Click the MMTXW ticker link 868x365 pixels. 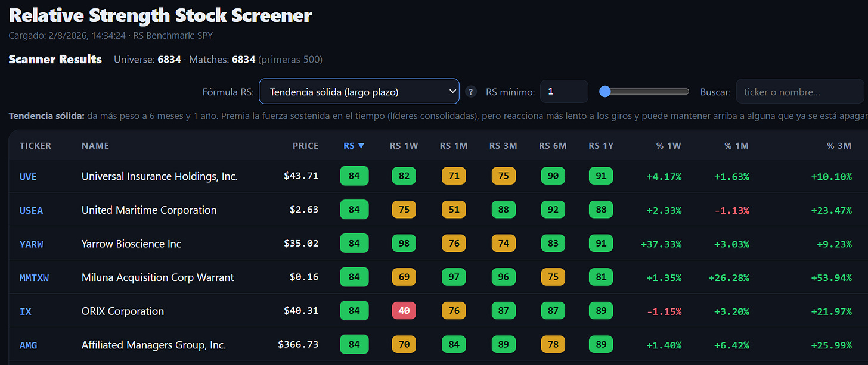pyautogui.click(x=34, y=277)
